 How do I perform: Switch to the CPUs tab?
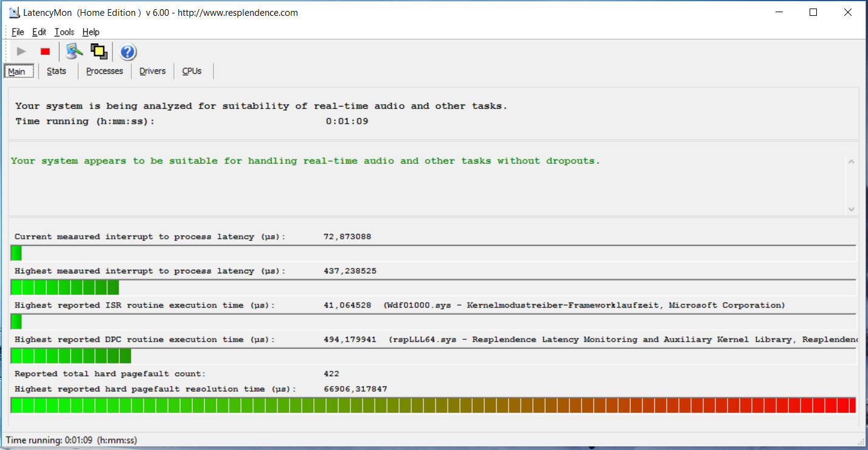(192, 71)
